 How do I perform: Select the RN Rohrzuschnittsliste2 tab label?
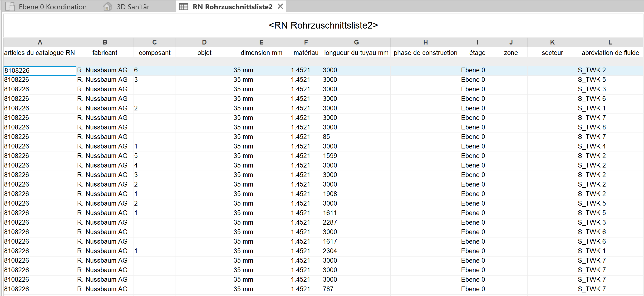point(232,7)
